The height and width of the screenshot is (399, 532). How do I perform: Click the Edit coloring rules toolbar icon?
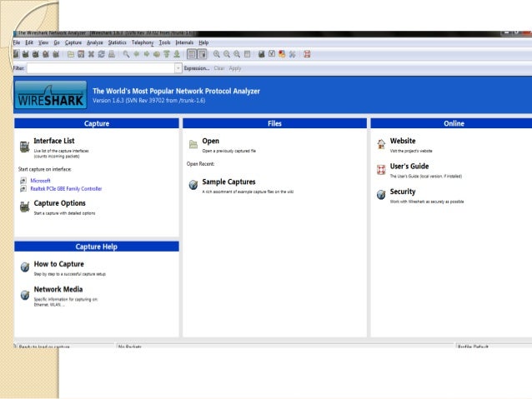coord(282,54)
